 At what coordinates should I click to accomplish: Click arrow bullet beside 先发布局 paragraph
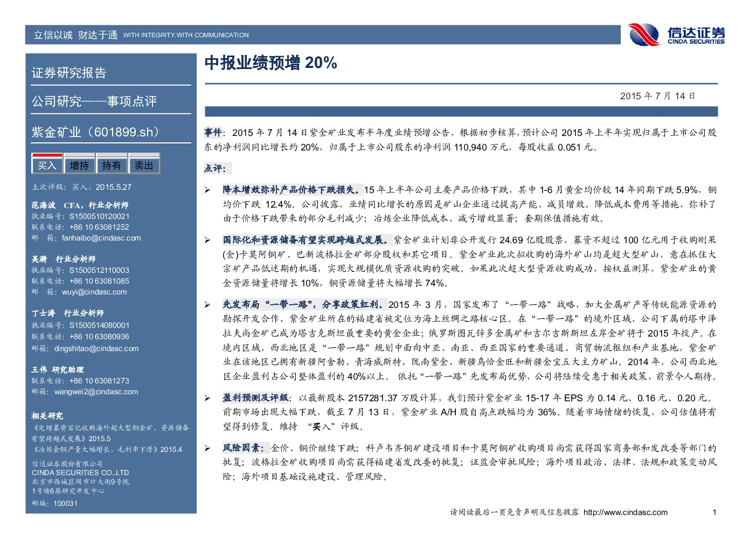207,305
